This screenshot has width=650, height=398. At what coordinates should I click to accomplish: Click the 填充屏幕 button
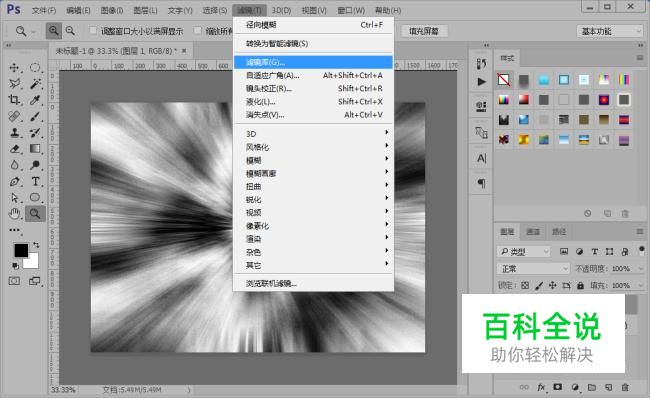coord(424,31)
